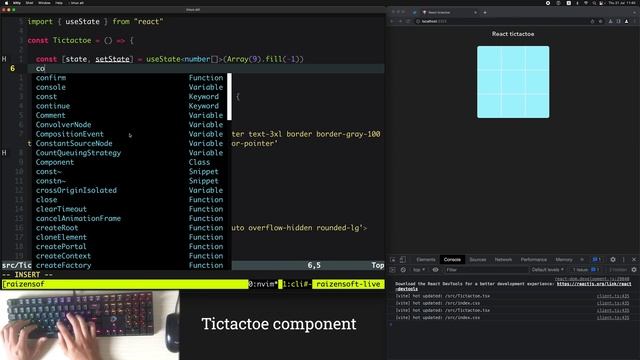
Task: Open the Apple menu
Action: (6, 3)
